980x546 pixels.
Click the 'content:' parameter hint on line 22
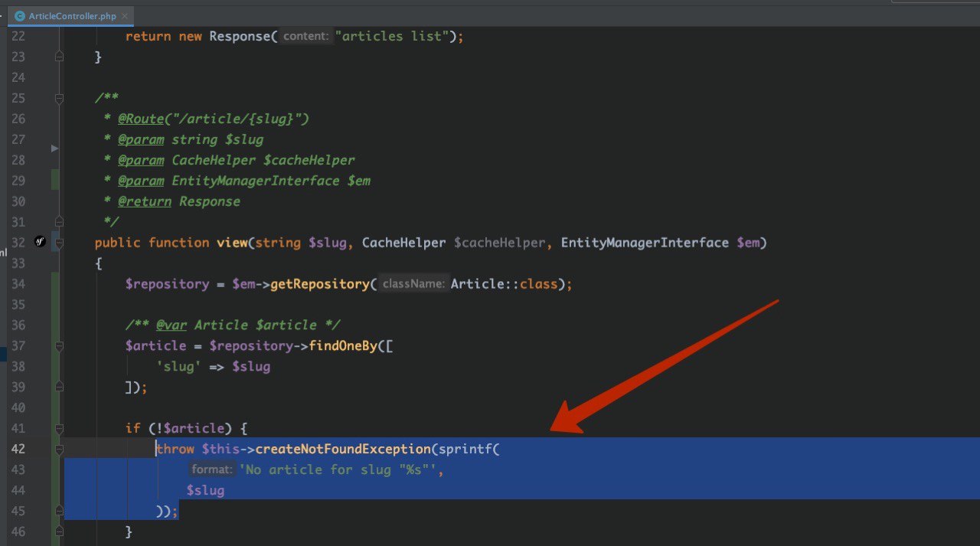[305, 36]
